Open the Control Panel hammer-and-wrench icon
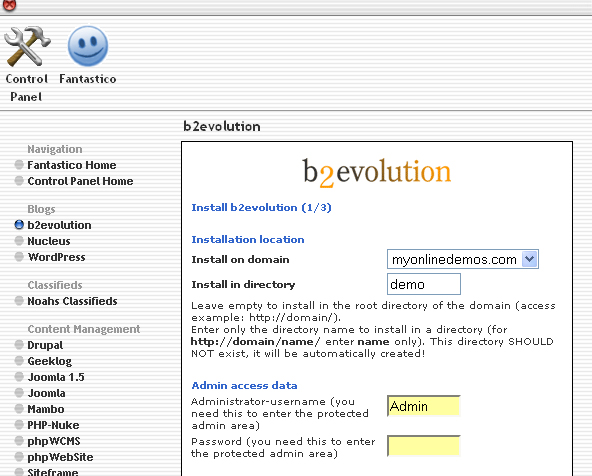 pos(27,46)
